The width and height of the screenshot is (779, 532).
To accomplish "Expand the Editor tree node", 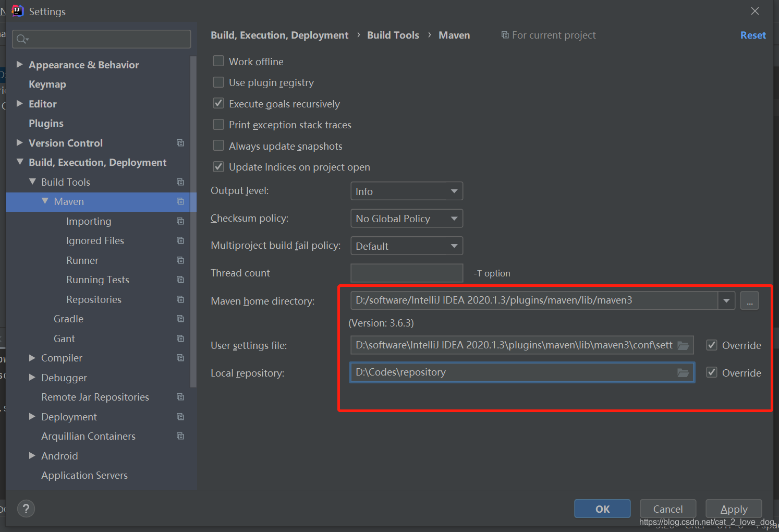I will click(20, 103).
